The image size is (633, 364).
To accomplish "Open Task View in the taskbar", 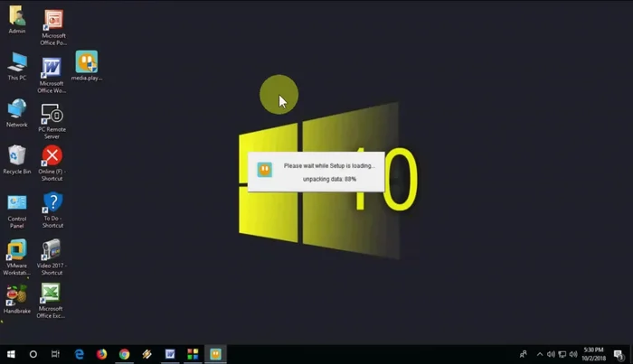I will pyautogui.click(x=55, y=354).
